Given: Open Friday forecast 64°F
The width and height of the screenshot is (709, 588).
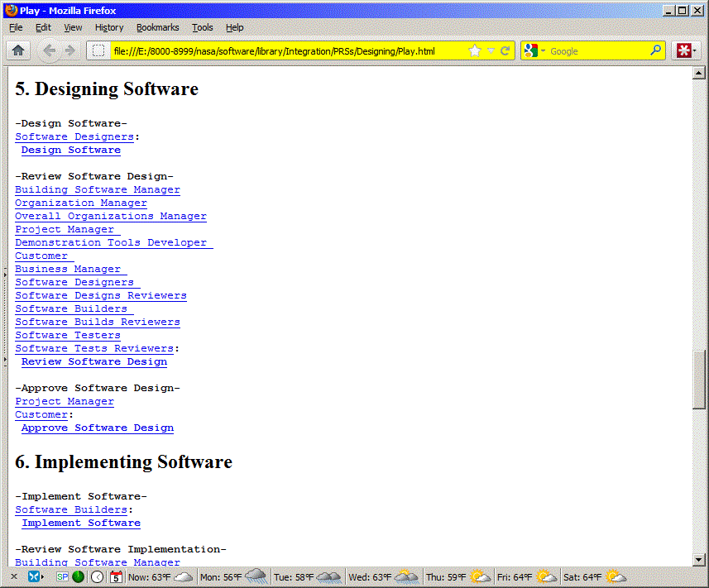Looking at the screenshot, I should [526, 577].
